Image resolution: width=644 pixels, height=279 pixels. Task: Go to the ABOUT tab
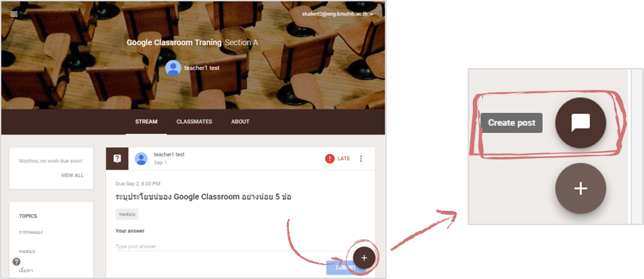[x=240, y=122]
